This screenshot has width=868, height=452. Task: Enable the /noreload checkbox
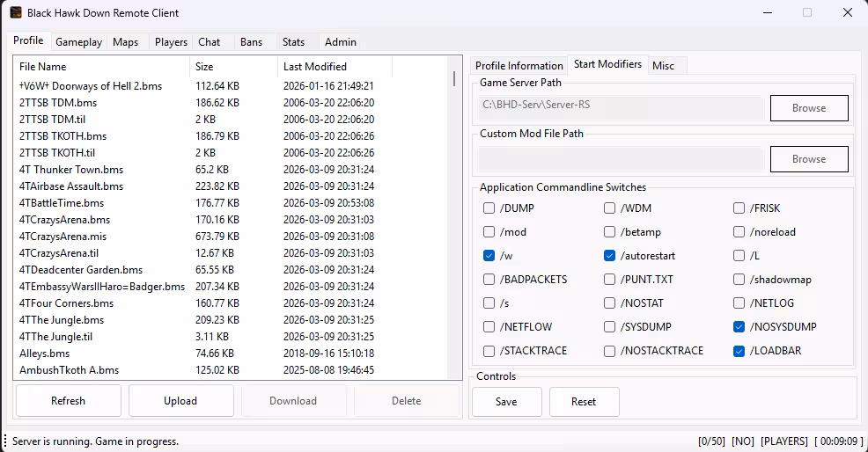pyautogui.click(x=739, y=232)
